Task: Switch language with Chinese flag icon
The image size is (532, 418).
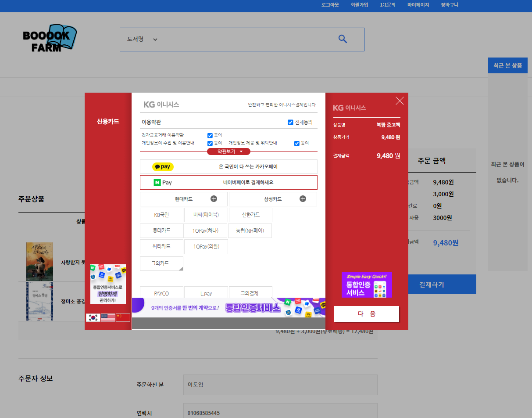Action: point(123,317)
